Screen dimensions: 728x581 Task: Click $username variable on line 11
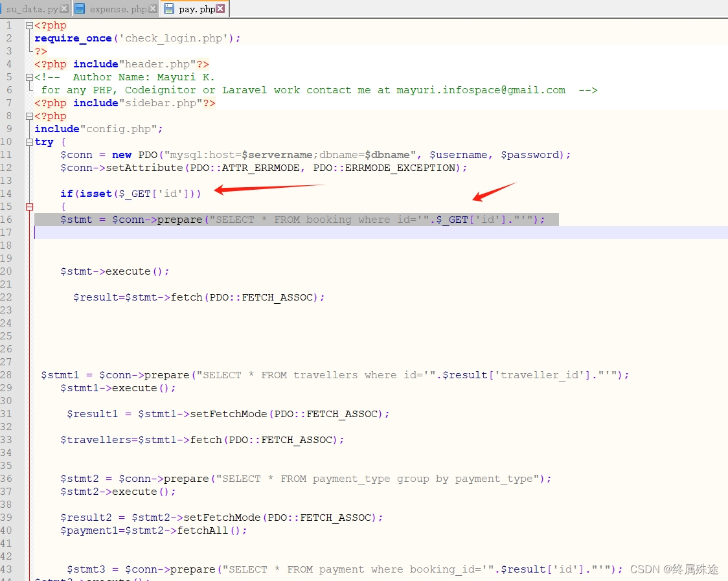click(458, 155)
